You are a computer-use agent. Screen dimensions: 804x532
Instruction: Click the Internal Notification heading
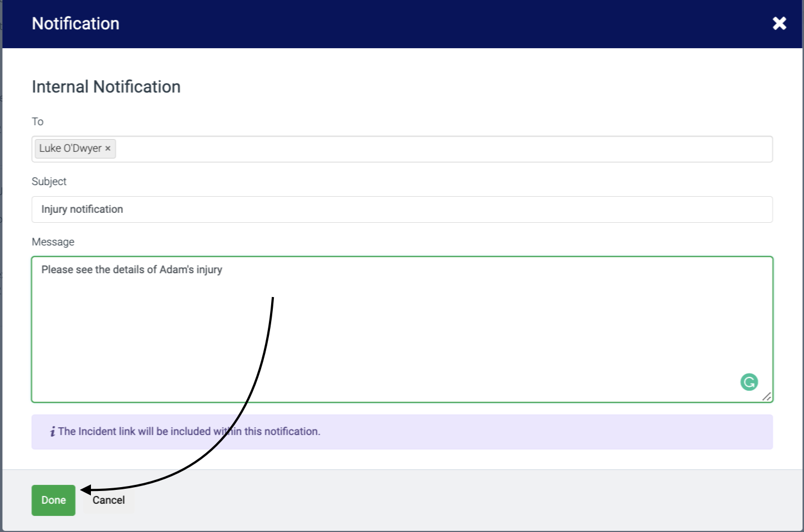[x=106, y=87]
